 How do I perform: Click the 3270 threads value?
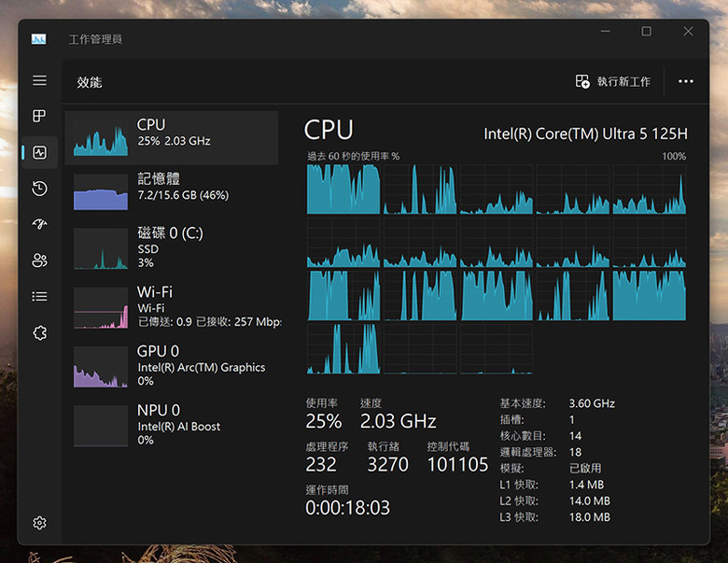pyautogui.click(x=387, y=465)
